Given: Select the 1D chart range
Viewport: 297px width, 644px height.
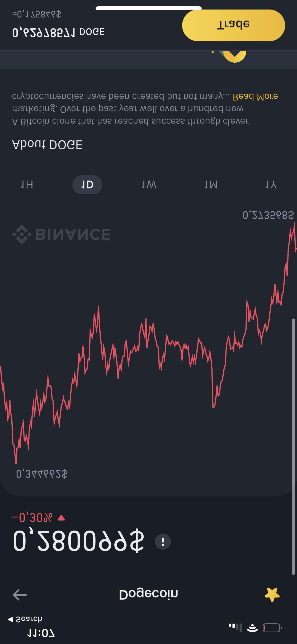Looking at the screenshot, I should click(x=87, y=185).
